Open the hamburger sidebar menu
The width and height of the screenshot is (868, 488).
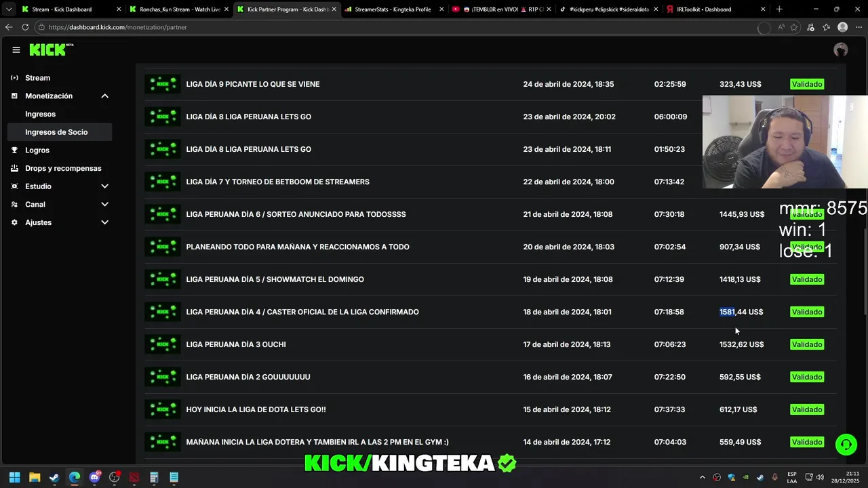[x=16, y=49]
